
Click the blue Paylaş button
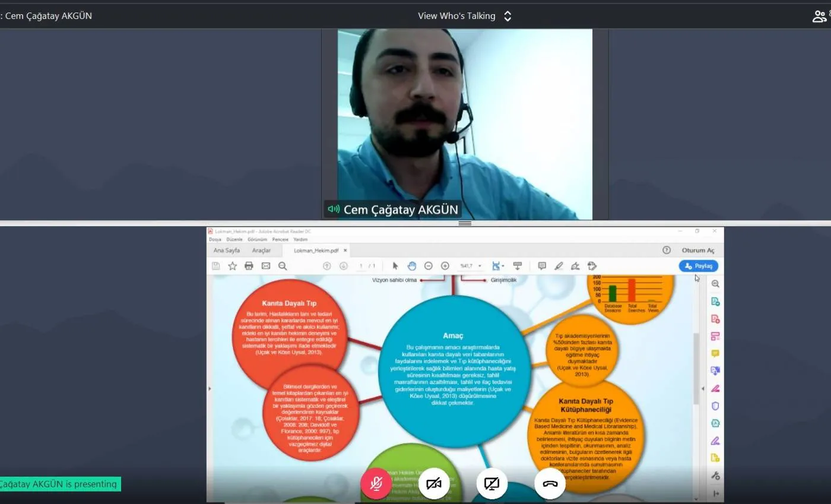[x=699, y=266]
